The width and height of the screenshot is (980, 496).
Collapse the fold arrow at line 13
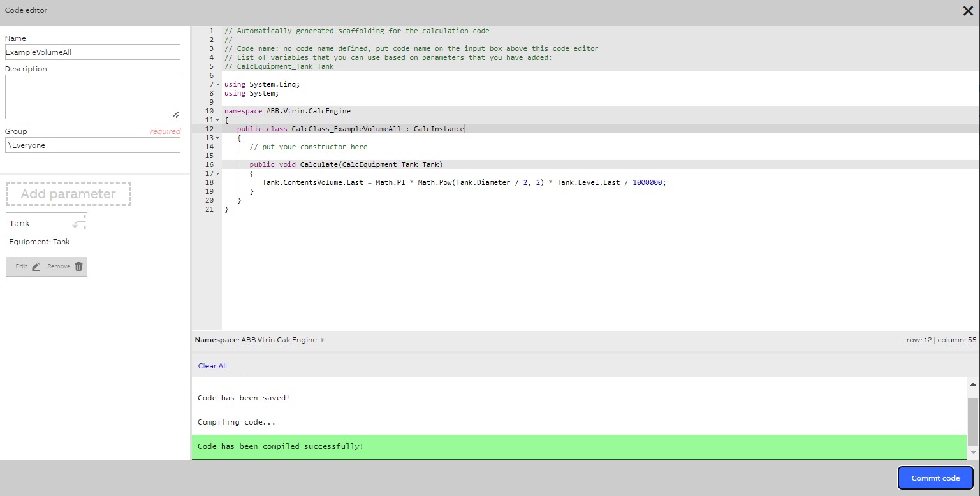(218, 138)
